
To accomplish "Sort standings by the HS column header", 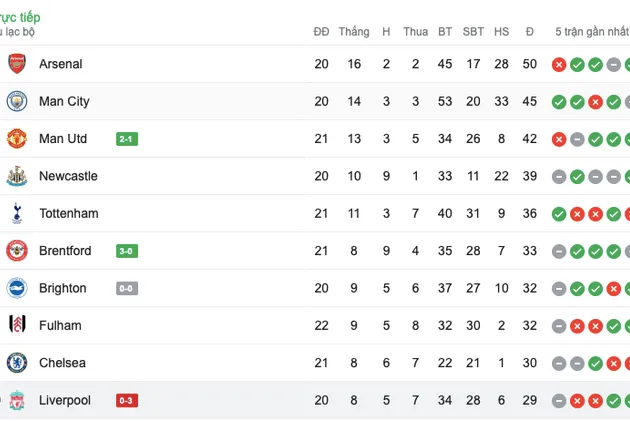I will tap(501, 32).
